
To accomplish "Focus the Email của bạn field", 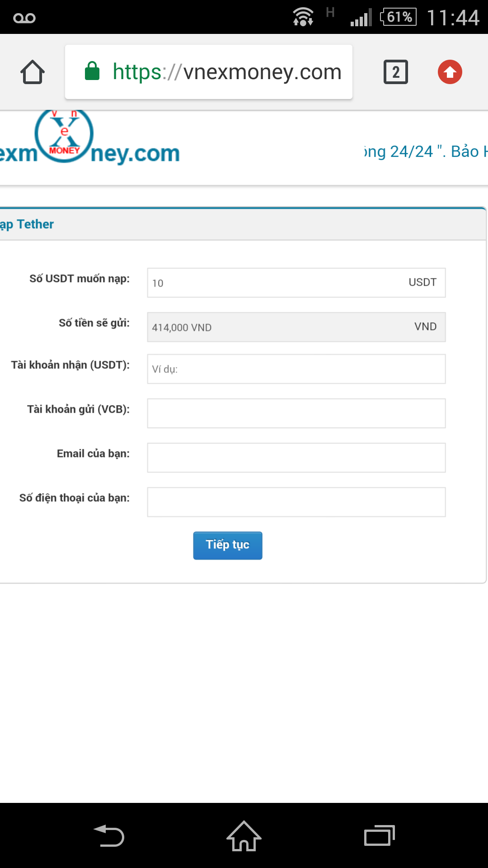I will click(296, 458).
